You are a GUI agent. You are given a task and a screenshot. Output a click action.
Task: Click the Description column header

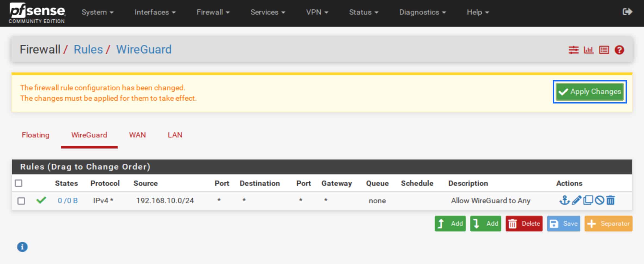tap(468, 183)
